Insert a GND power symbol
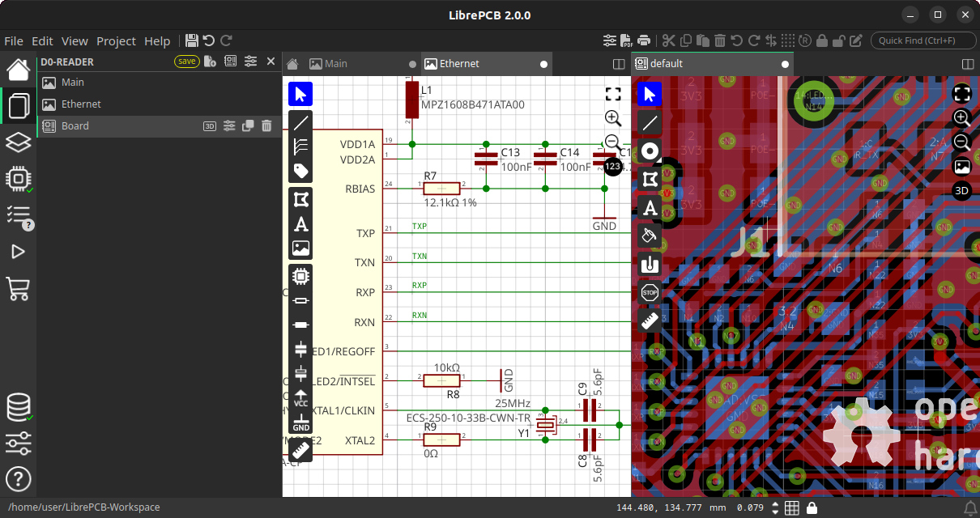This screenshot has height=518, width=980. coord(300,422)
